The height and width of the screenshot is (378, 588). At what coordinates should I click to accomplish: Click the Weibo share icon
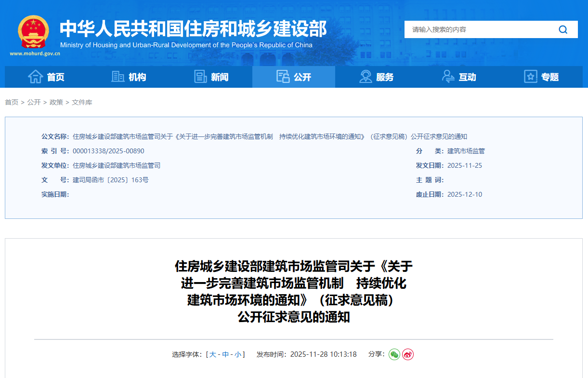[x=407, y=354]
